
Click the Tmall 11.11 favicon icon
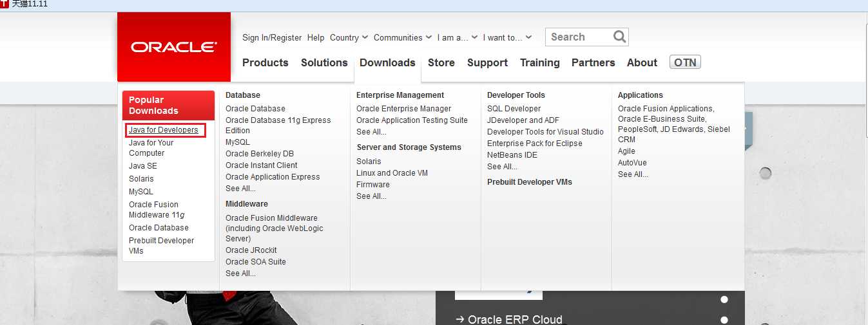pos(5,4)
